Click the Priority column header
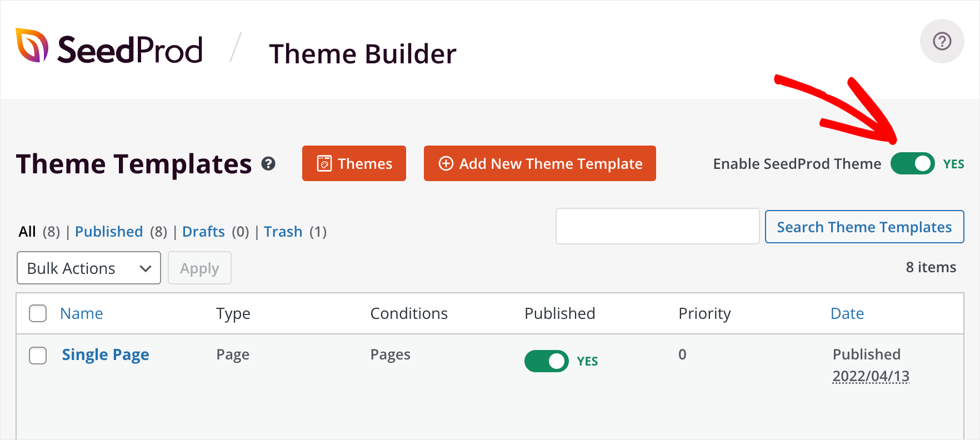980x440 pixels. click(x=704, y=313)
